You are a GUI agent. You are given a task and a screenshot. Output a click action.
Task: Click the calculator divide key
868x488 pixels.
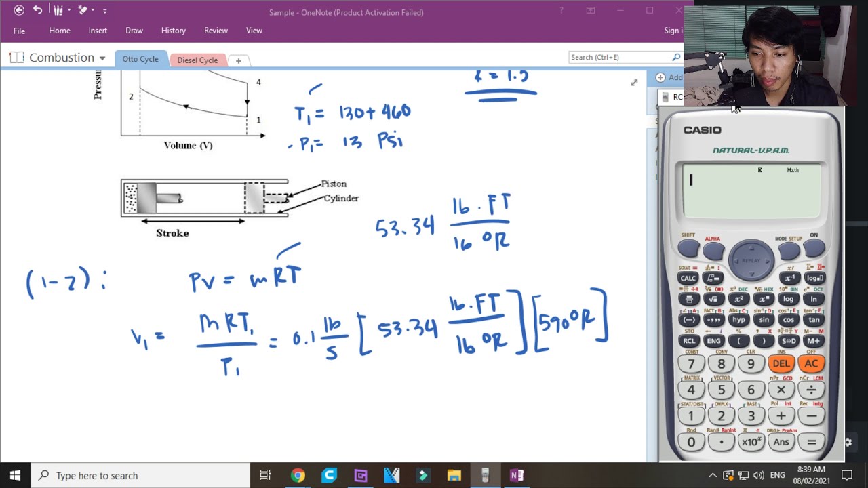tap(811, 390)
